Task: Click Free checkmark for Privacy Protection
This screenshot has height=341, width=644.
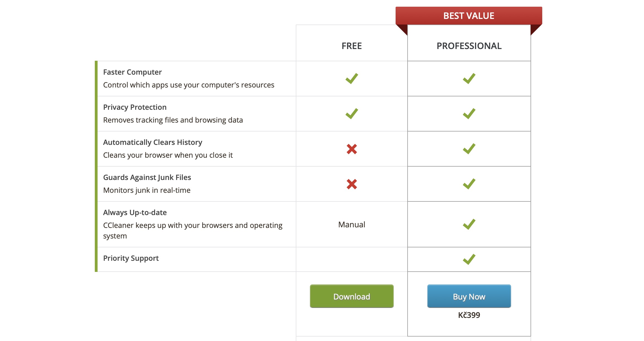Action: coord(352,114)
